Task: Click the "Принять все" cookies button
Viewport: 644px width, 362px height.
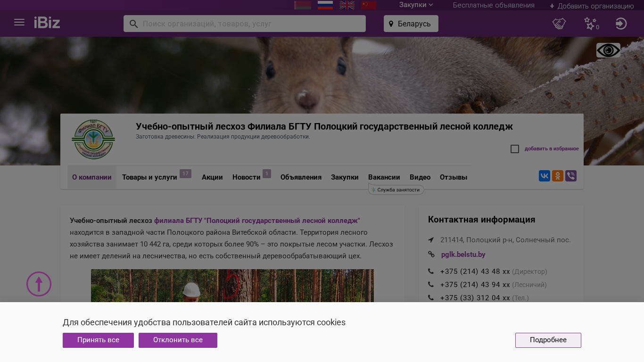Action: pyautogui.click(x=98, y=340)
